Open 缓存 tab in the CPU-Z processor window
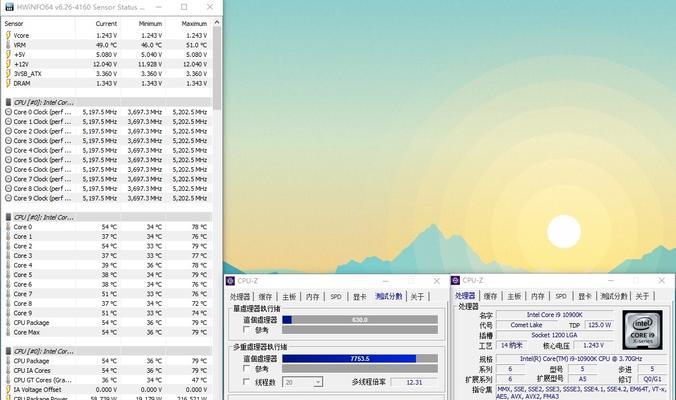The width and height of the screenshot is (676, 400). [x=490, y=296]
